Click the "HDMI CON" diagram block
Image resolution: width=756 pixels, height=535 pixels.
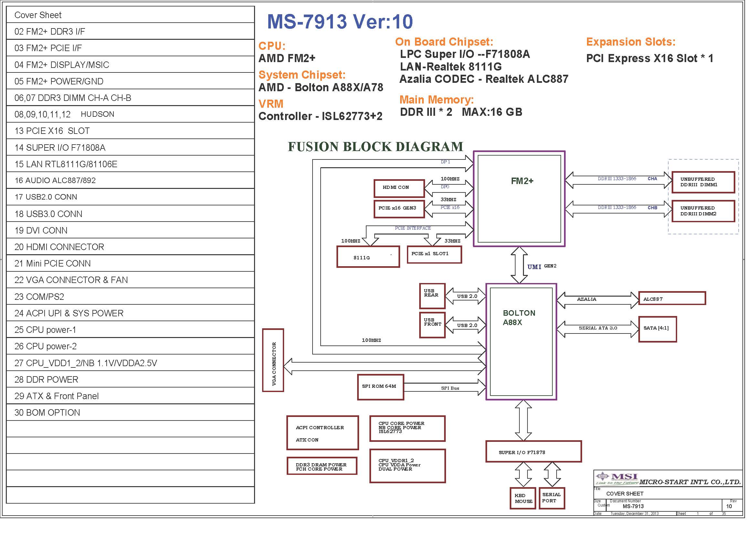click(399, 189)
